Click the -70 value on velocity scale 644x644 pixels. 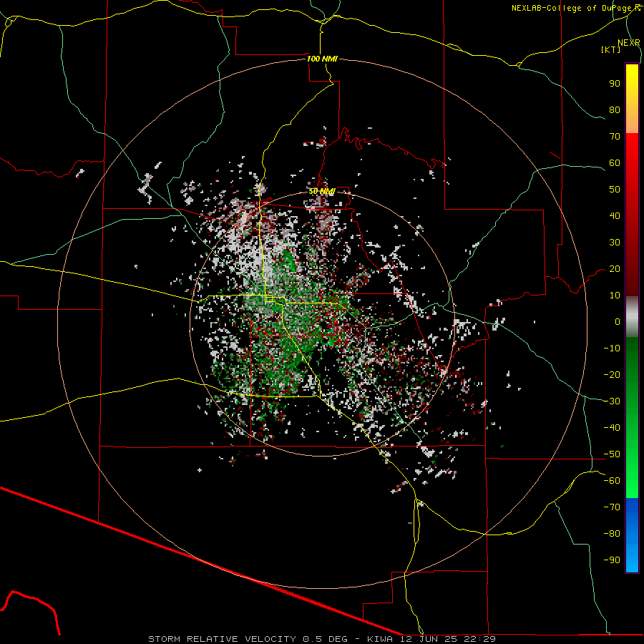click(612, 507)
